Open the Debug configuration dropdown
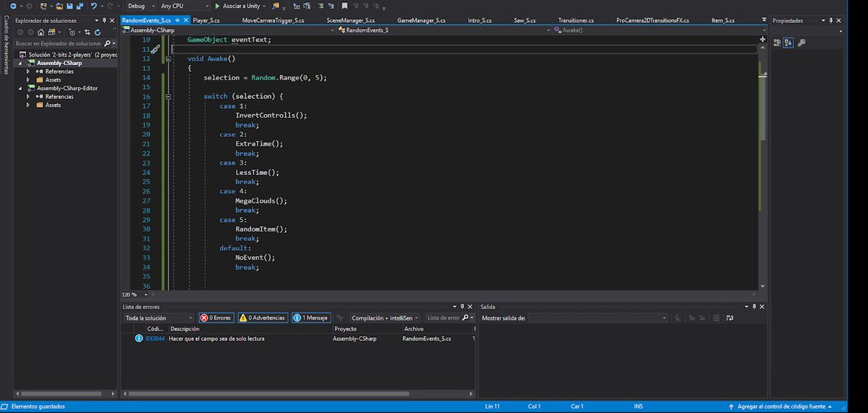 141,6
